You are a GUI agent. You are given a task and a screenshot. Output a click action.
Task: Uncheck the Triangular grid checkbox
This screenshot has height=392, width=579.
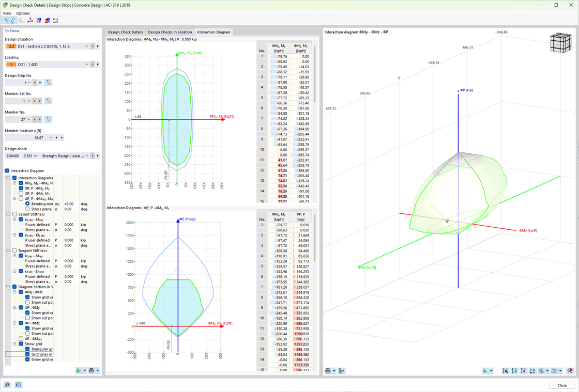click(28, 349)
